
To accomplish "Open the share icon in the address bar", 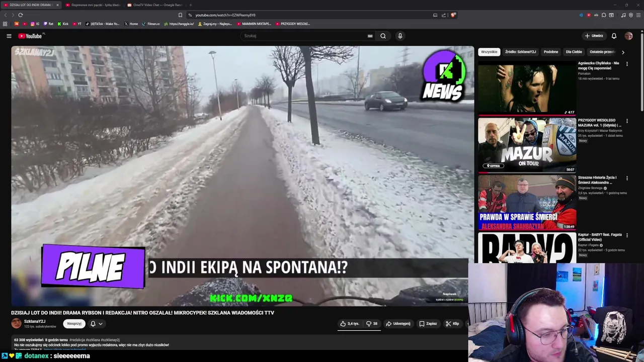I will pos(444,15).
